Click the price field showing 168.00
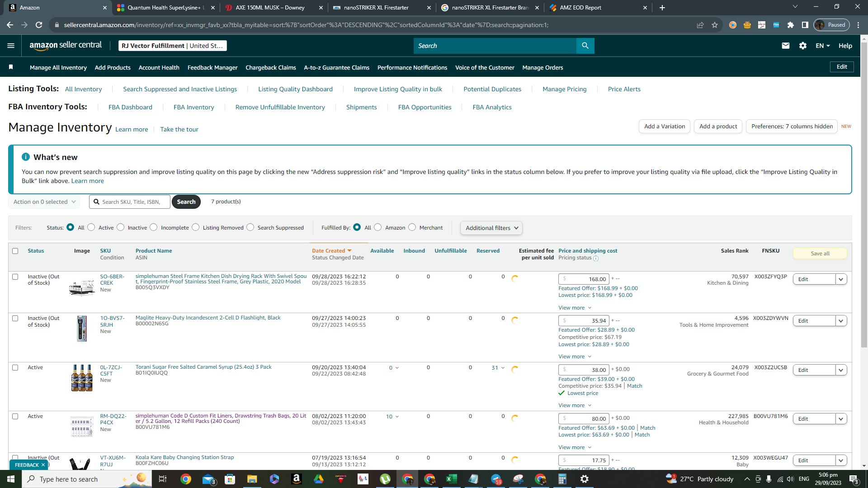This screenshot has height=488, width=868. coord(584,279)
